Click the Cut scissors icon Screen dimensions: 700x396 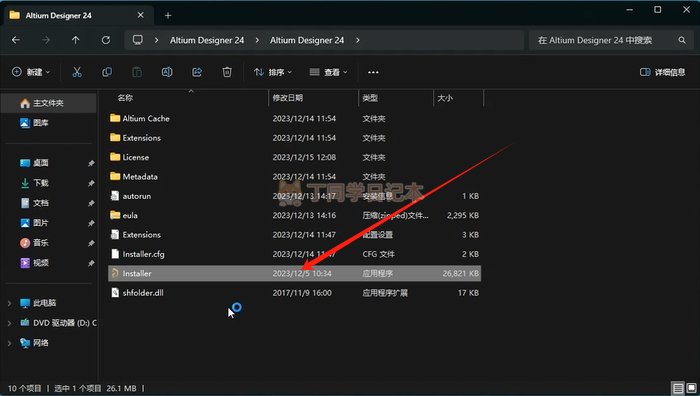click(x=77, y=72)
